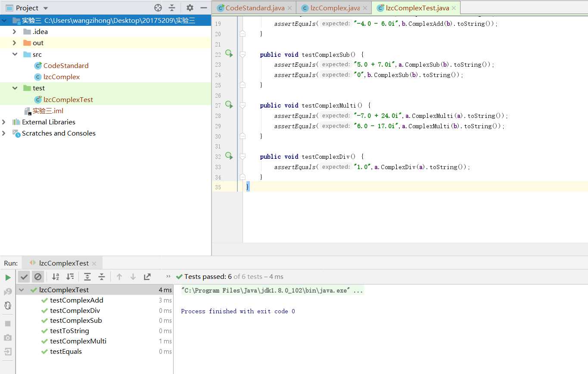Place cursor at line 35 closing brace
Image resolution: width=588 pixels, height=374 pixels.
pos(248,187)
